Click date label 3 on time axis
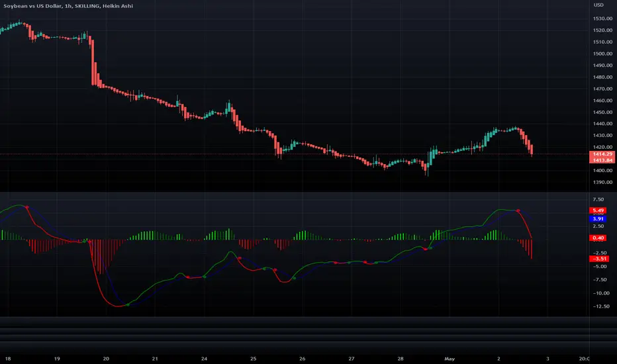 [547, 359]
